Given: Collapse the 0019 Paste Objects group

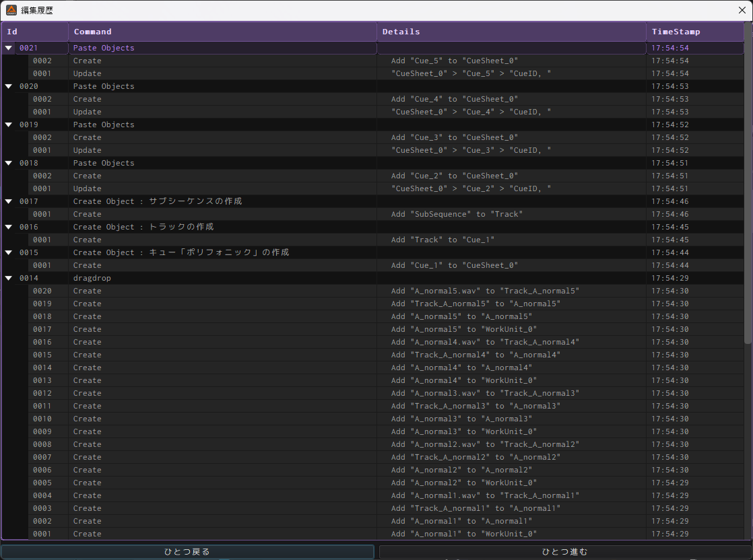Looking at the screenshot, I should [x=9, y=125].
